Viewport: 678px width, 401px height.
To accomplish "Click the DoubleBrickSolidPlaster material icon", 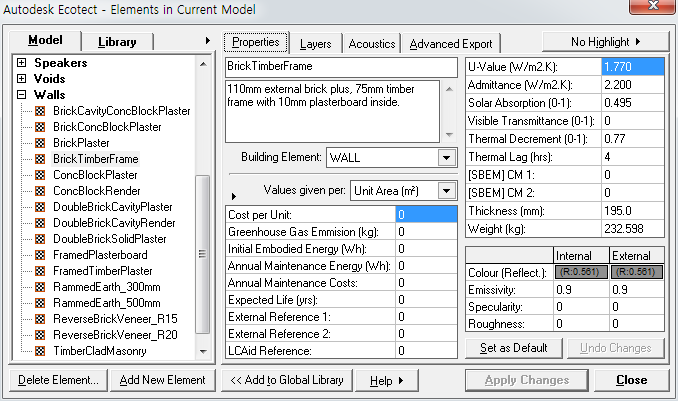I will [x=41, y=239].
